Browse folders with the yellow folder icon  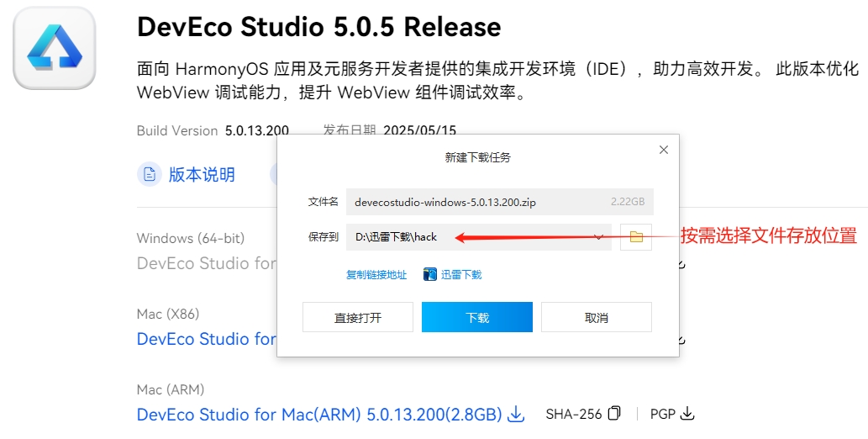point(636,237)
